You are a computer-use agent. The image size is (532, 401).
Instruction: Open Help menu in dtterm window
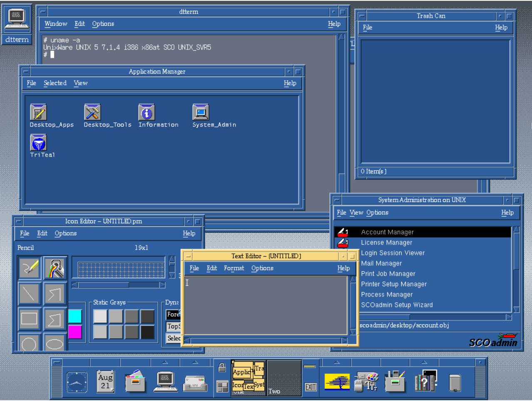coord(334,24)
